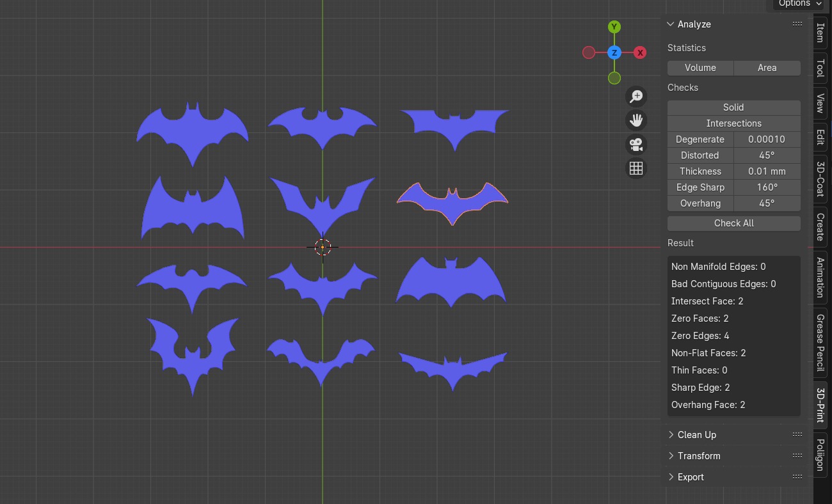Run the Distorted check
The width and height of the screenshot is (832, 504).
click(x=700, y=155)
